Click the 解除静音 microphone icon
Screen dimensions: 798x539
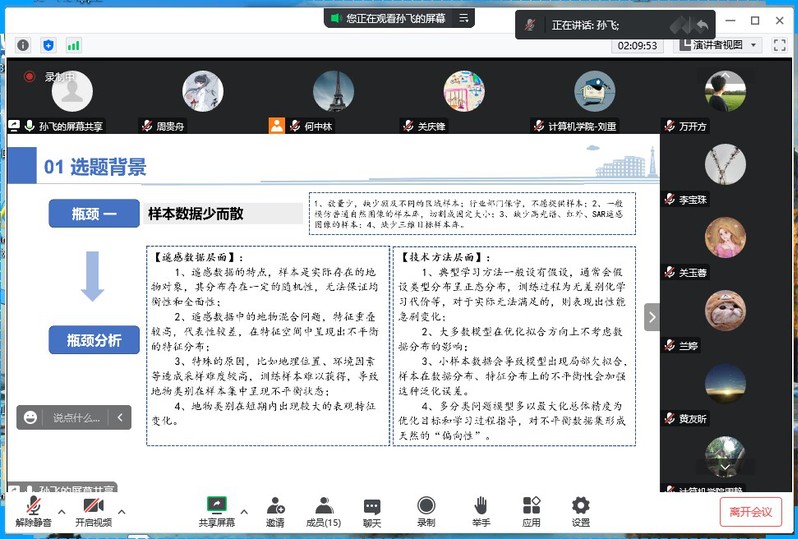pyautogui.click(x=33, y=506)
